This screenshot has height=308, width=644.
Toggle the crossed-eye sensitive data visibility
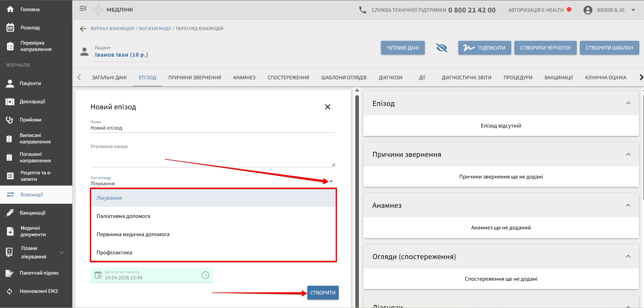point(441,48)
